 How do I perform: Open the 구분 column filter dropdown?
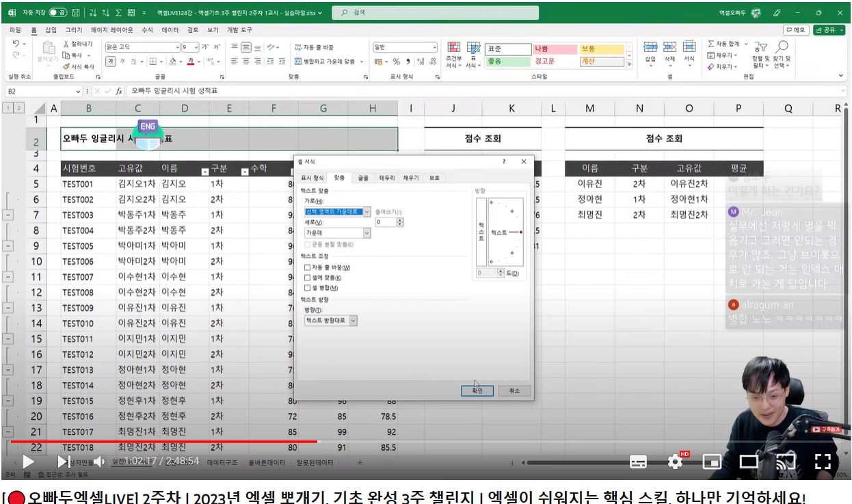(245, 171)
